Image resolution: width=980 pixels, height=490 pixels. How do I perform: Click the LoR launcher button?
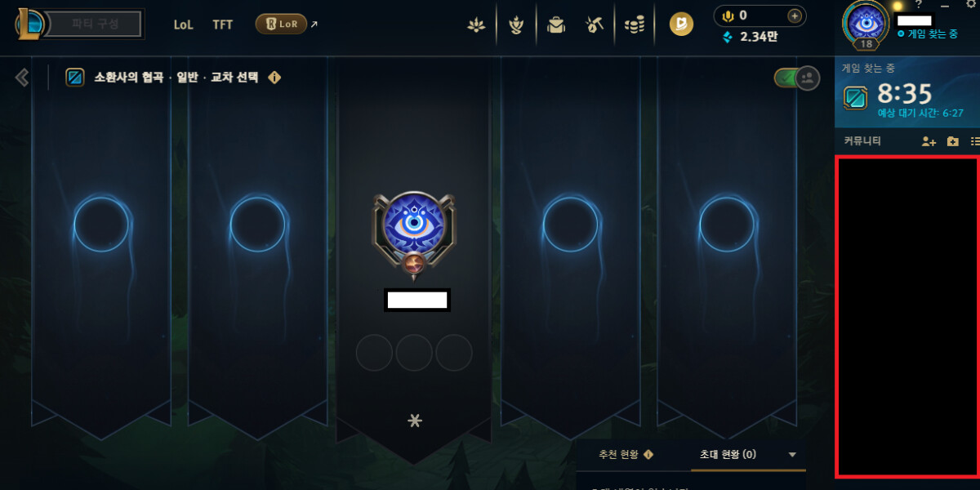tap(281, 24)
